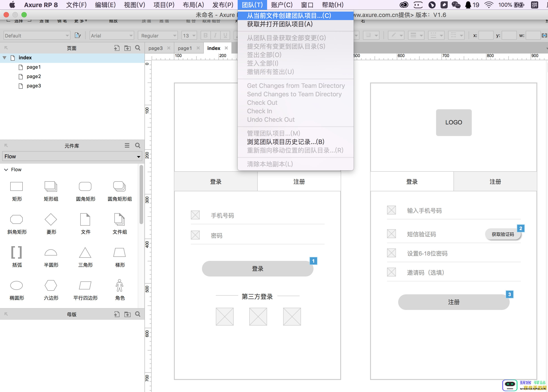
Task: Open the Creative Cloud menu bar icon
Action: (x=404, y=5)
